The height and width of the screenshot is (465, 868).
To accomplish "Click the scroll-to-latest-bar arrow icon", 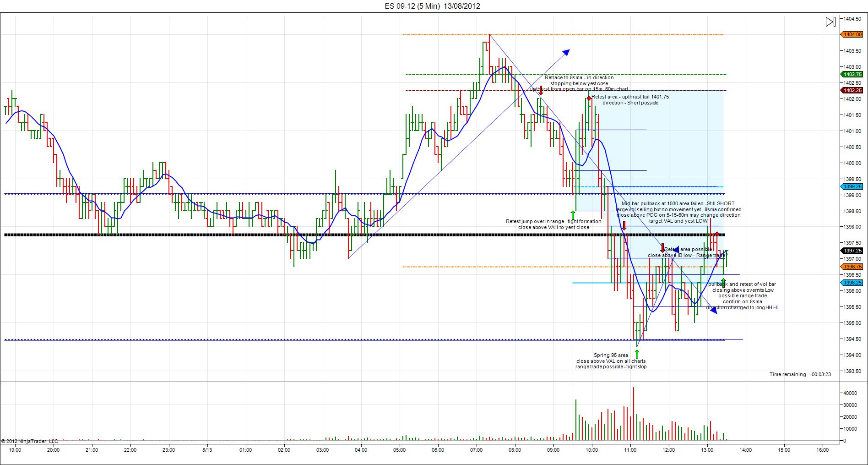I will click(x=830, y=22).
